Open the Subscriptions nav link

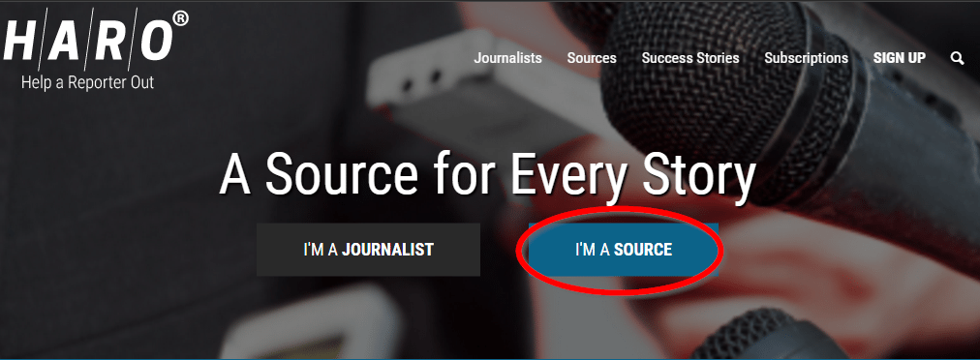(x=807, y=58)
